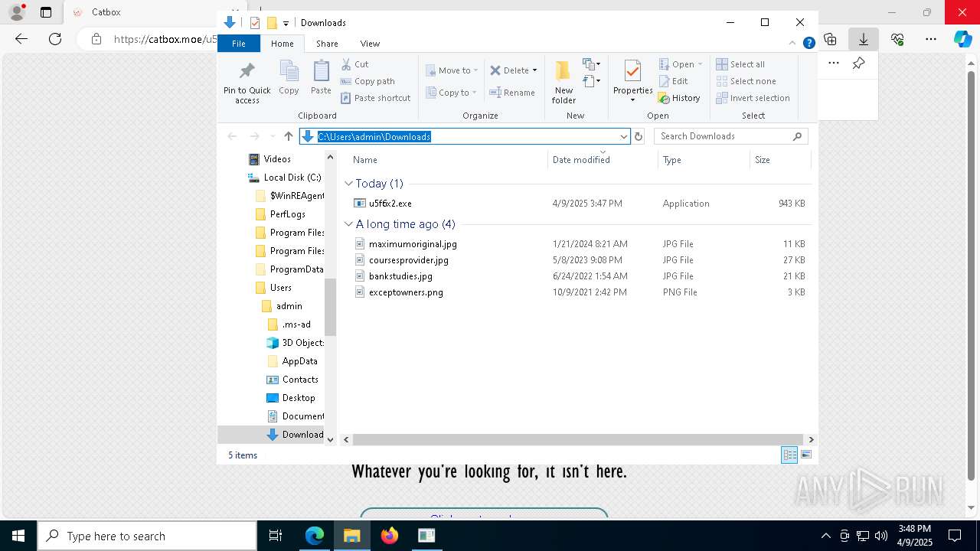Open Properties from the ribbon
The width and height of the screenshot is (980, 551).
tap(632, 81)
